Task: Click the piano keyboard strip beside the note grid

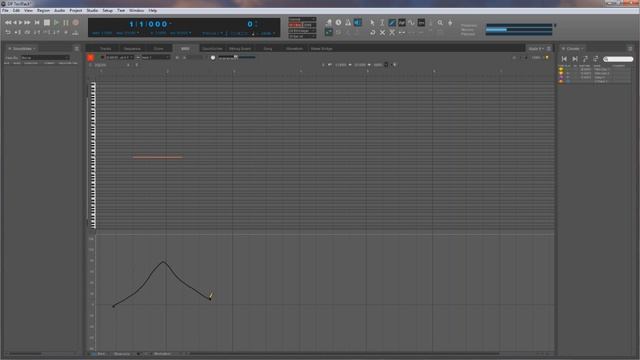Action: (93, 155)
